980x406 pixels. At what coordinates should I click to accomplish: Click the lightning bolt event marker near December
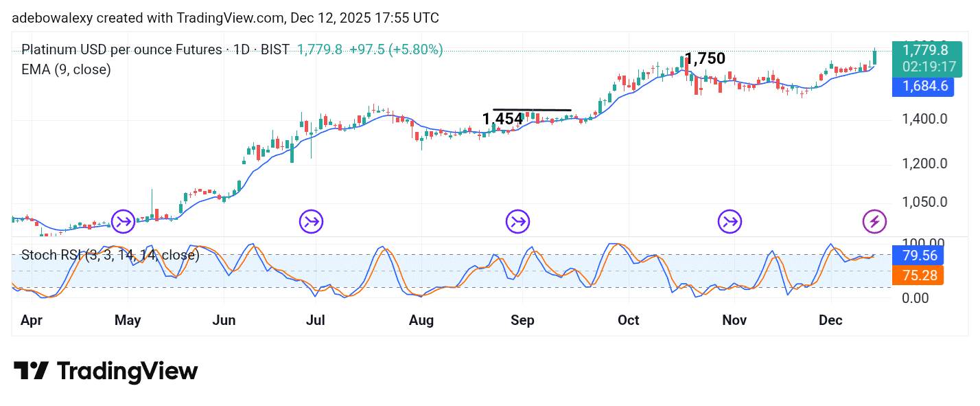click(874, 221)
